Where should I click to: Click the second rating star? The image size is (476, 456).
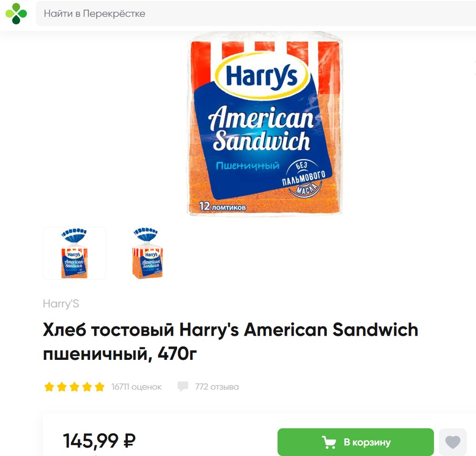point(62,387)
